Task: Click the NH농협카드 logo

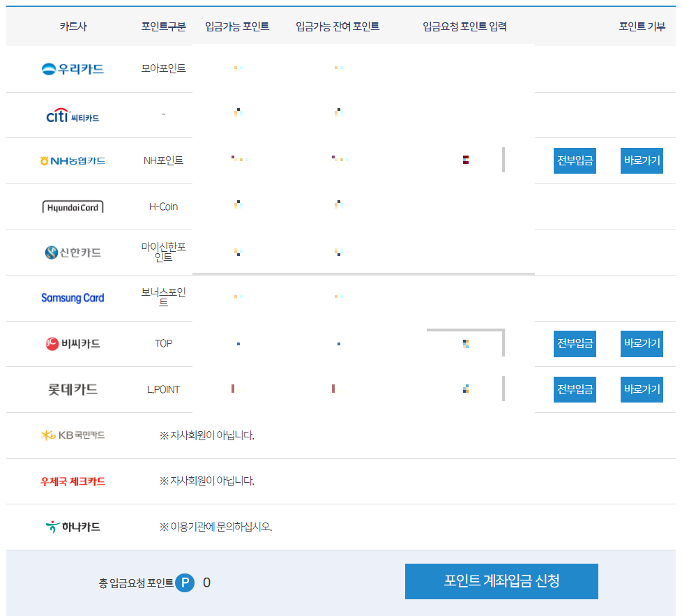Action: tap(73, 160)
